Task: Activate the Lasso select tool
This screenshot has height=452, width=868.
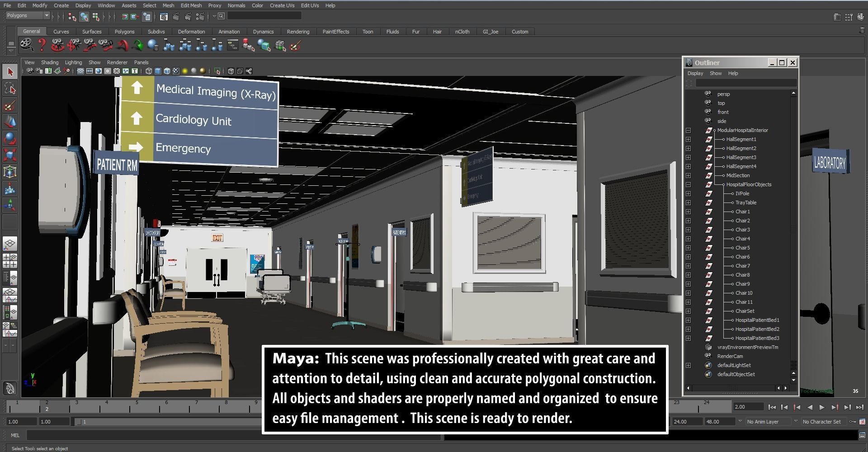Action: click(x=10, y=89)
